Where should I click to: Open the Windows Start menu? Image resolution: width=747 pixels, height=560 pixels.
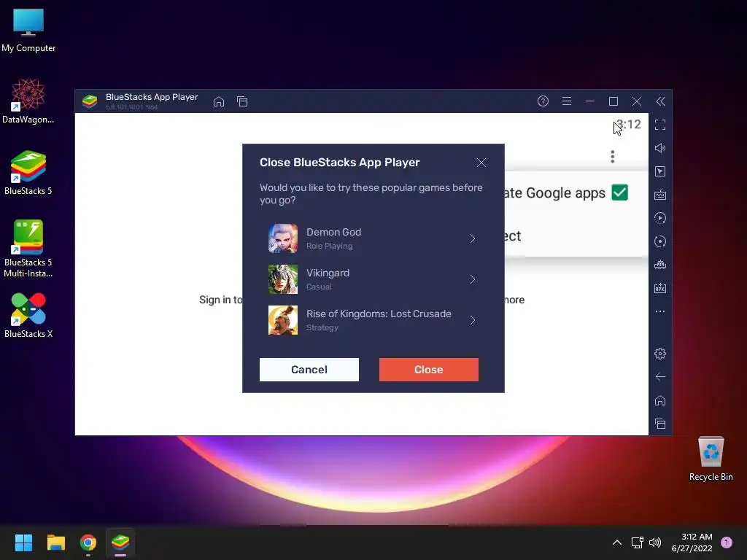[x=23, y=542]
